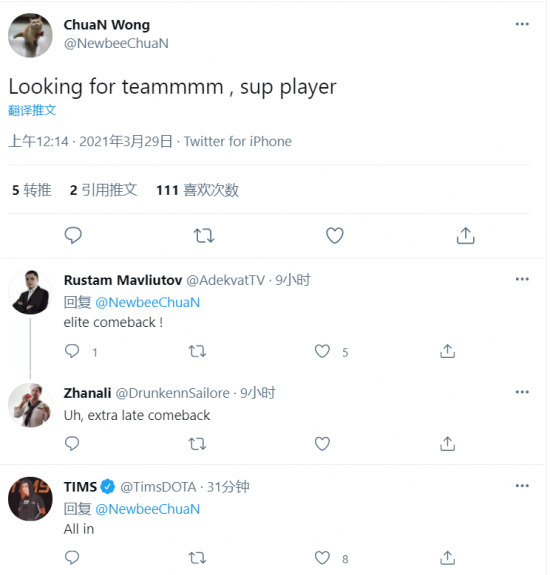Share Zhanali's 'extra late comeback' reply

[447, 444]
